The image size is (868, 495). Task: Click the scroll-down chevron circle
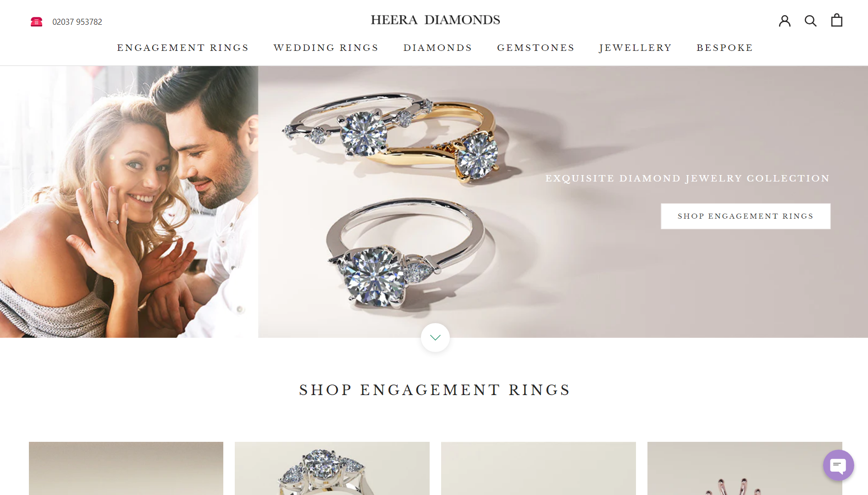pos(435,337)
